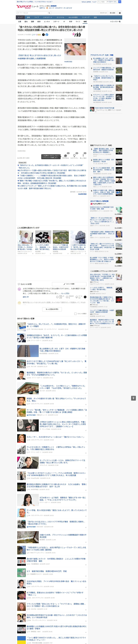Click the 共感した reaction with count 140

(x=61, y=297)
